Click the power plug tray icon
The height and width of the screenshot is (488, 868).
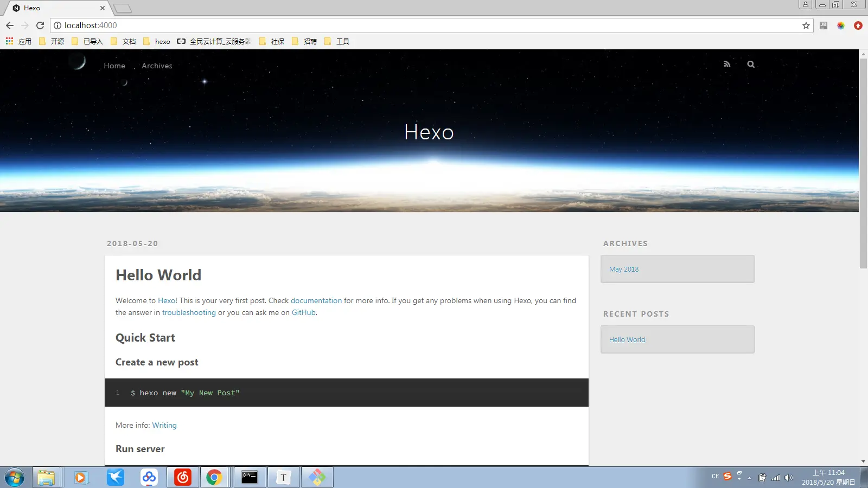(763, 478)
